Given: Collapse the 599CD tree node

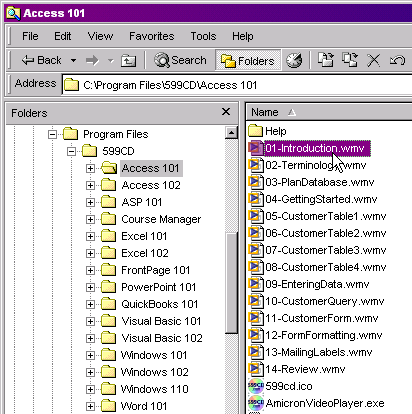Looking at the screenshot, I should [71, 151].
